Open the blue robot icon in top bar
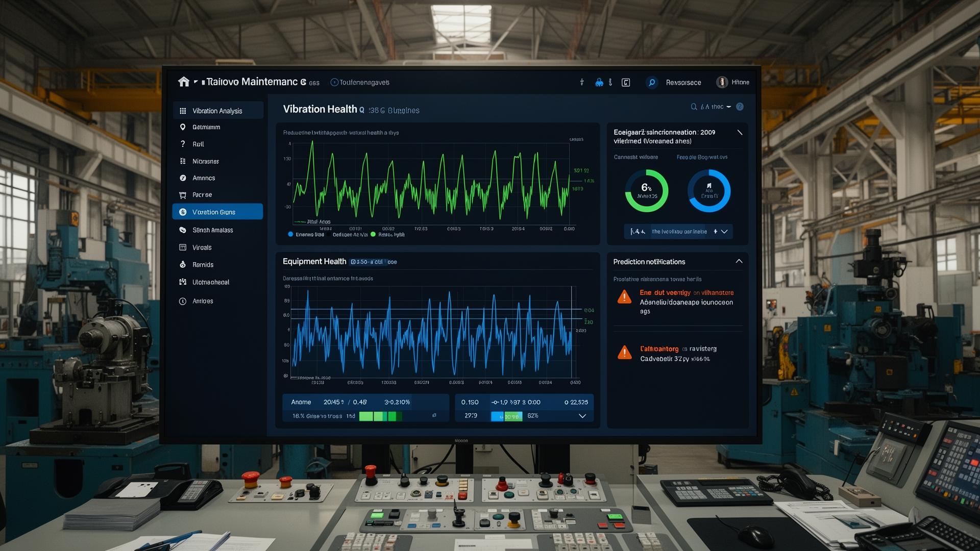 pos(599,82)
